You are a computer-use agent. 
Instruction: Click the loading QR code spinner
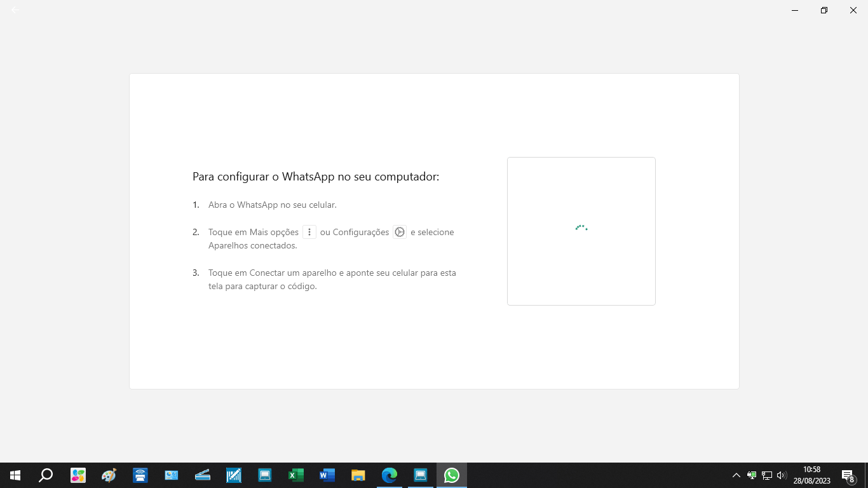coord(581,227)
